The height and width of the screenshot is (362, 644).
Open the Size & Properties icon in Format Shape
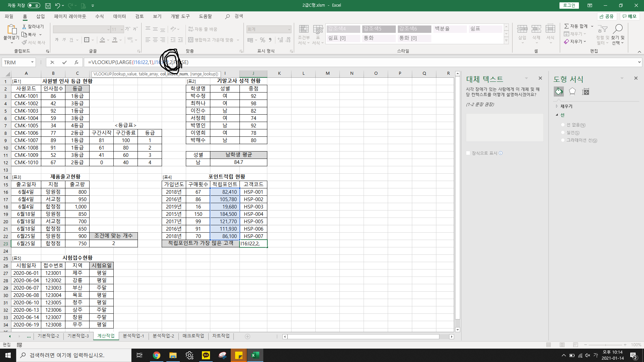(586, 92)
